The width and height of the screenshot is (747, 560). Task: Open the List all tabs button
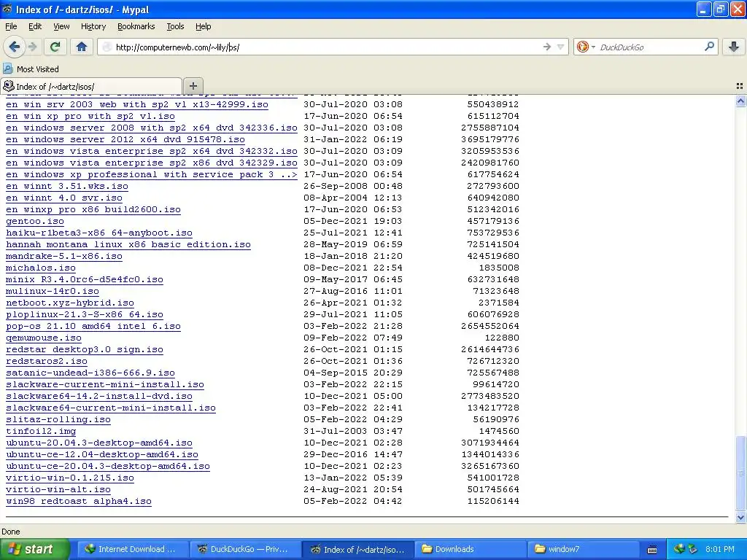pyautogui.click(x=740, y=86)
